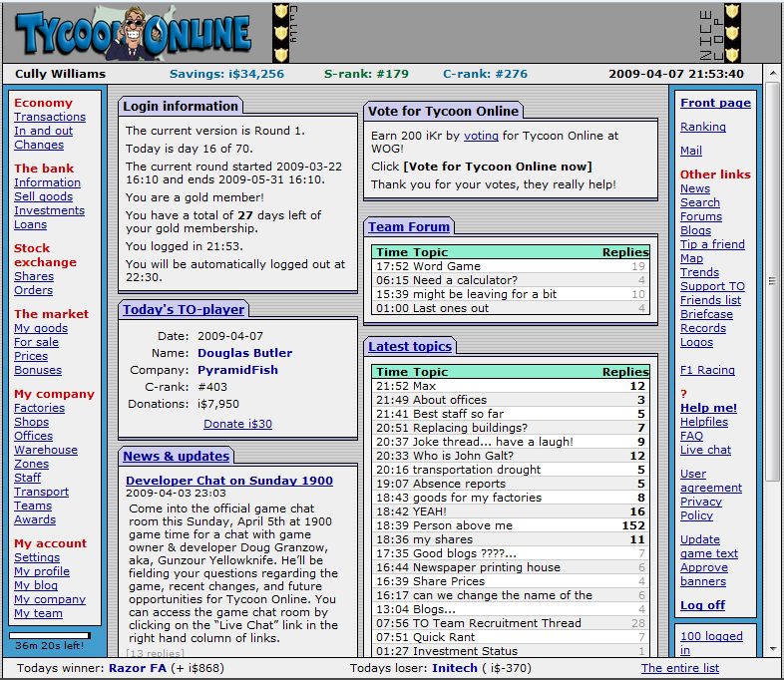Open the Transactions page under Economy
784x680 pixels.
(50, 117)
